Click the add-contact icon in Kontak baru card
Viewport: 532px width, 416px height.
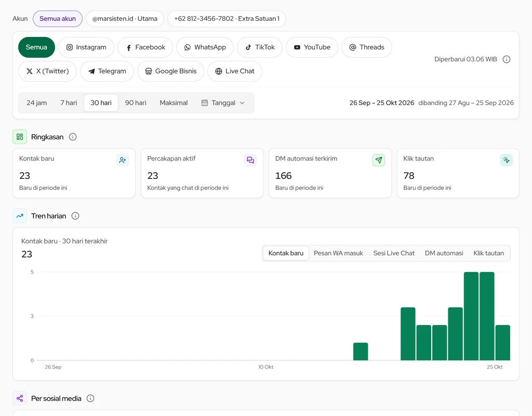click(x=123, y=160)
